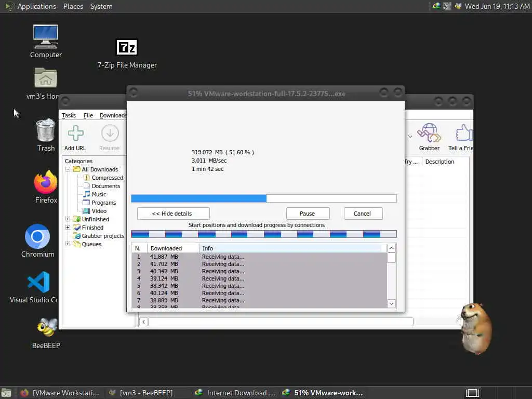Screen dimensions: 532x399
Task: Open the toolbar overflow chevron near Grabber
Action: click(x=410, y=137)
